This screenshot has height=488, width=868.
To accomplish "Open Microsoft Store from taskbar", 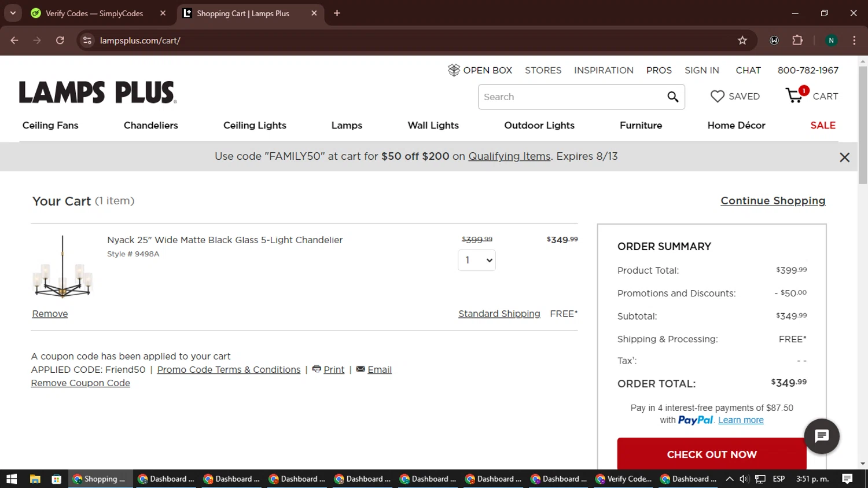I will click(x=56, y=479).
